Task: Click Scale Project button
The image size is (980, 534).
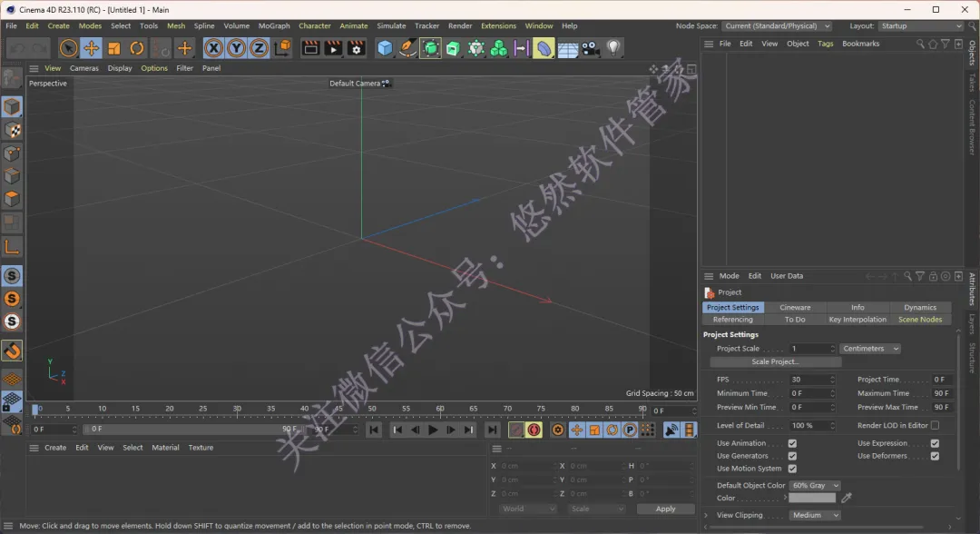Action: 775,361
